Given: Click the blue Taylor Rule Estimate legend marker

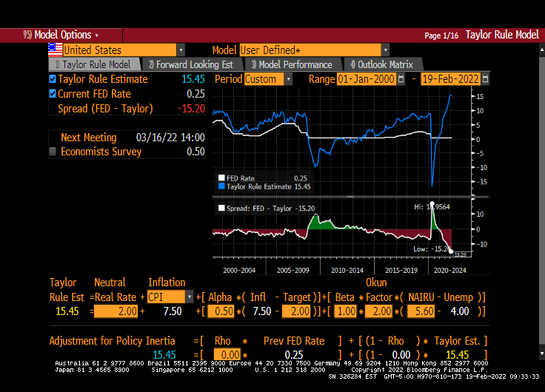Looking at the screenshot, I should [x=221, y=187].
